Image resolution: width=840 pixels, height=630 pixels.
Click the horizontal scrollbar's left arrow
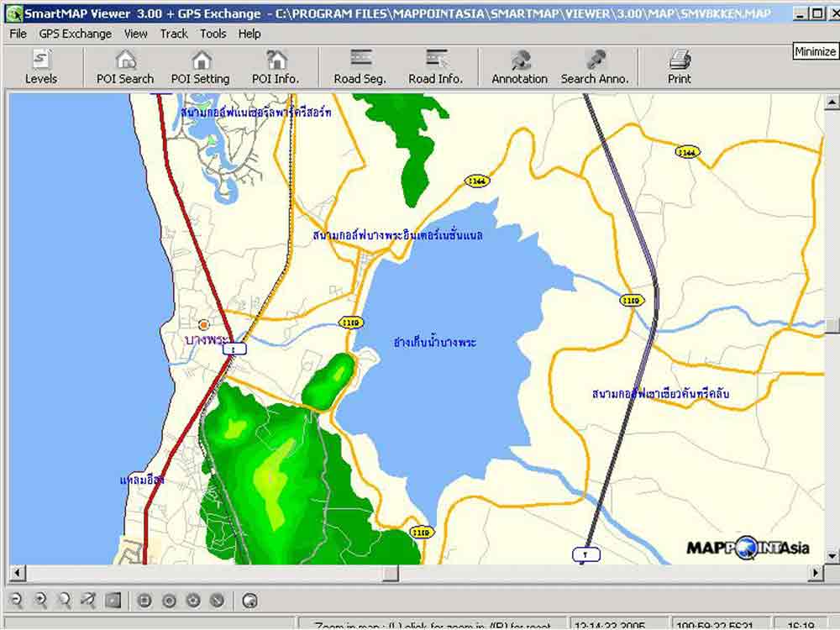pyautogui.click(x=16, y=573)
